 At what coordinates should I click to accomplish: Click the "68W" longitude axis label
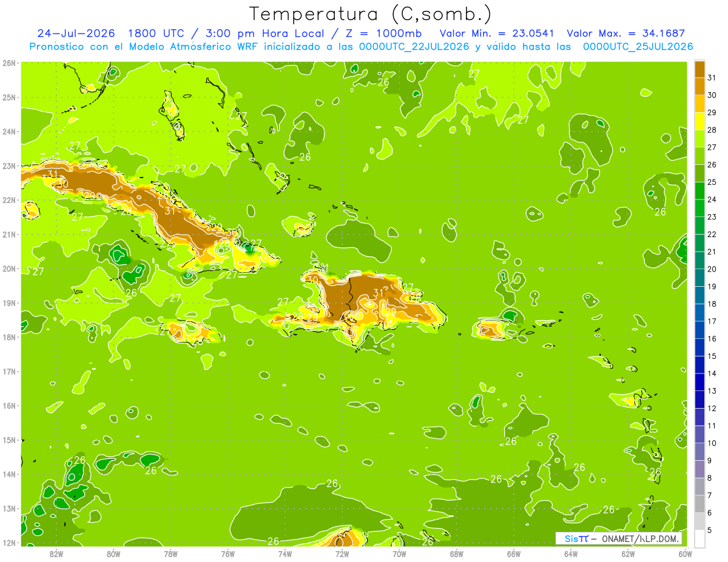tap(457, 554)
